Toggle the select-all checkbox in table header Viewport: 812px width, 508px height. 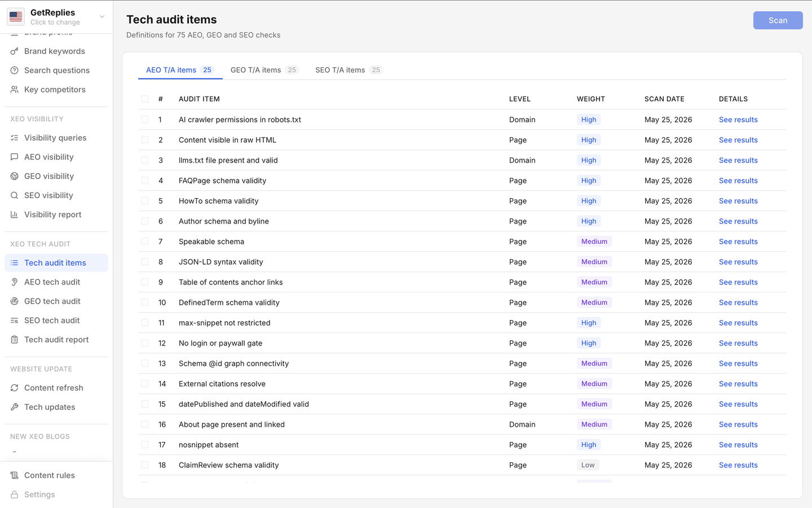[145, 99]
